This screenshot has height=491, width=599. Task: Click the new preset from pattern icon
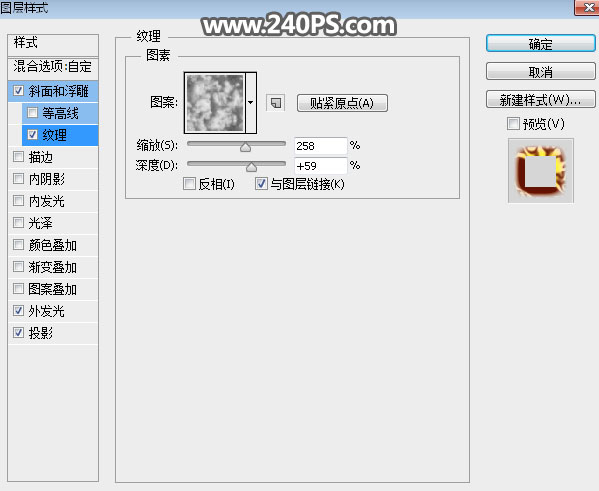(x=275, y=103)
